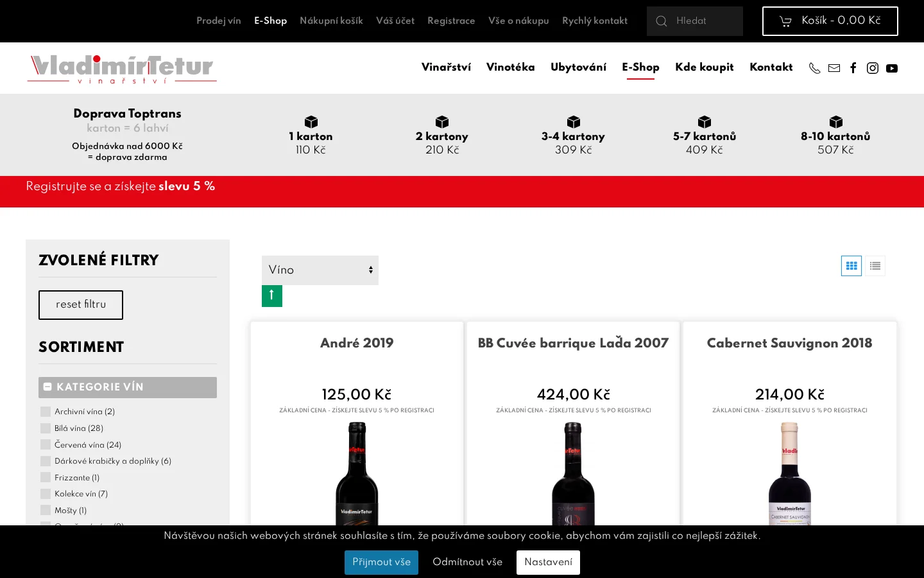Click André 2019 bottle image
Screen dimensions: 924x578
(357, 473)
